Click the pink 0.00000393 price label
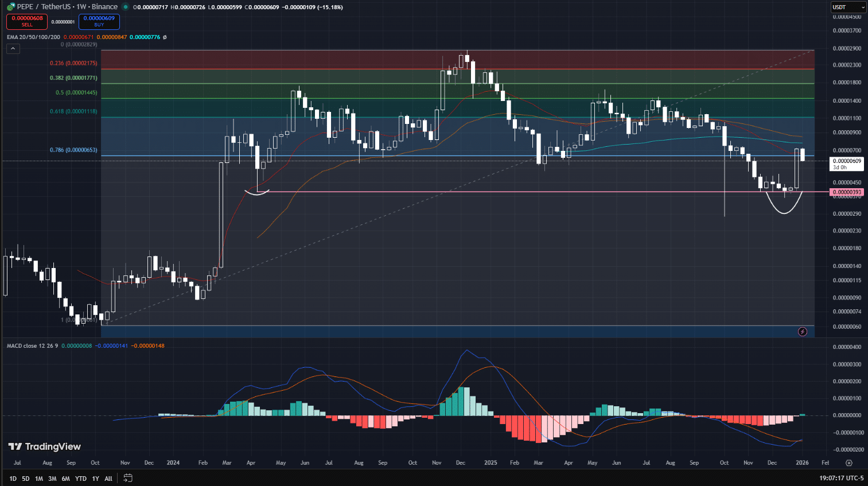Screen dimensions: 868x486 tap(847, 193)
